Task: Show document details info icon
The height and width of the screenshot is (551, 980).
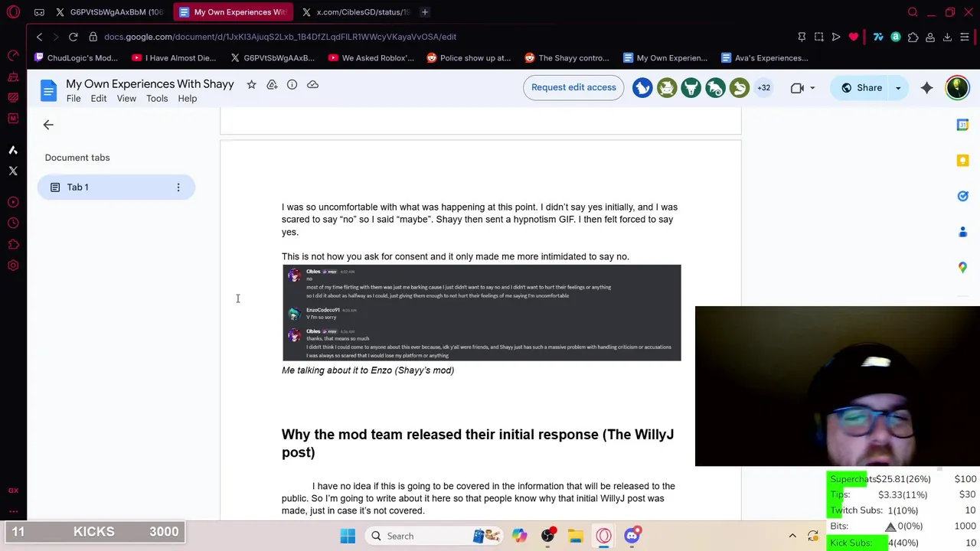Action: coord(292,84)
